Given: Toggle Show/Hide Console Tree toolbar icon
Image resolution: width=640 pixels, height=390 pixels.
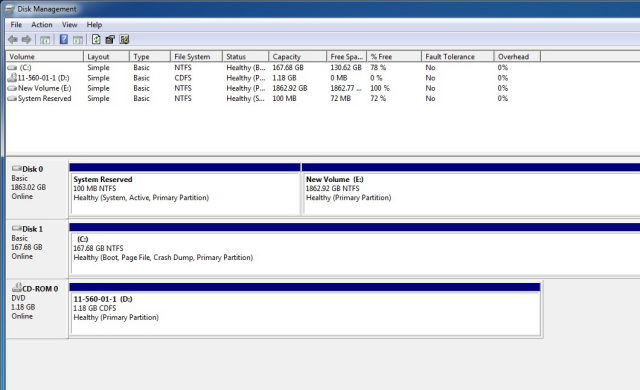Looking at the screenshot, I should (45, 40).
